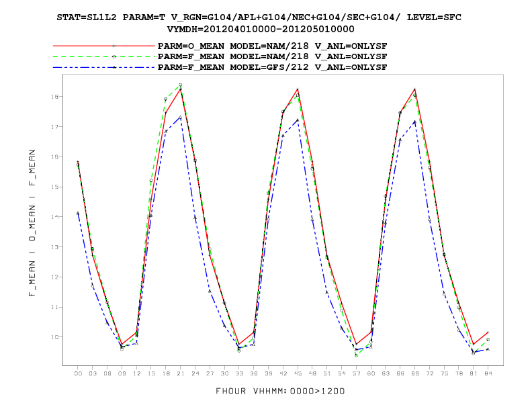Click the y-axis tick label 10
The width and height of the screenshot is (532, 411).
click(x=54, y=337)
